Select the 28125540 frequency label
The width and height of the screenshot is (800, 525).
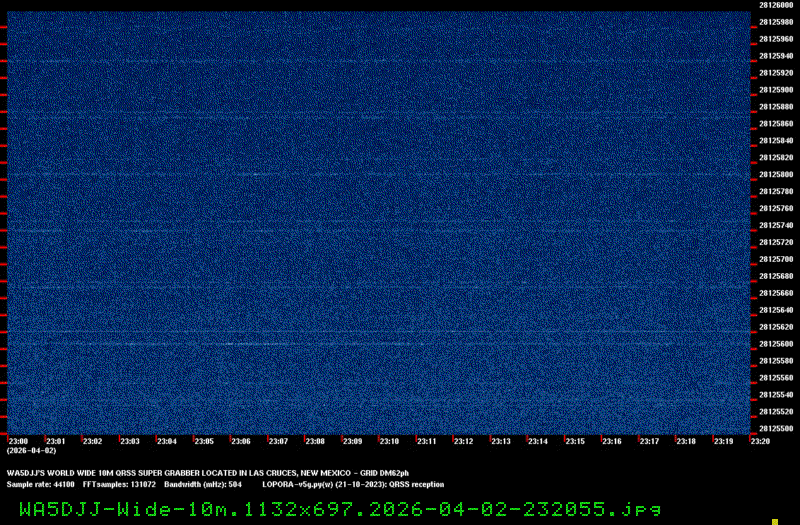click(x=776, y=394)
